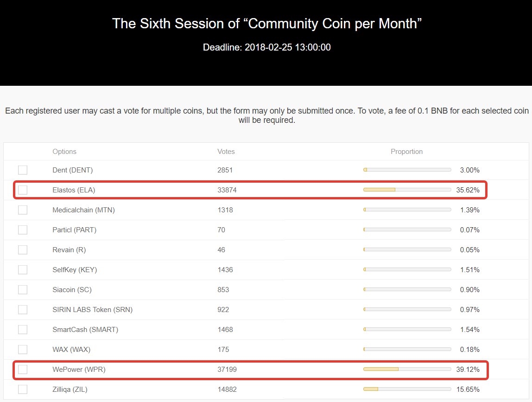Screen dimensions: 532x402
Task: Click the Zilliqa 15.65% proportion bar
Action: click(x=407, y=389)
